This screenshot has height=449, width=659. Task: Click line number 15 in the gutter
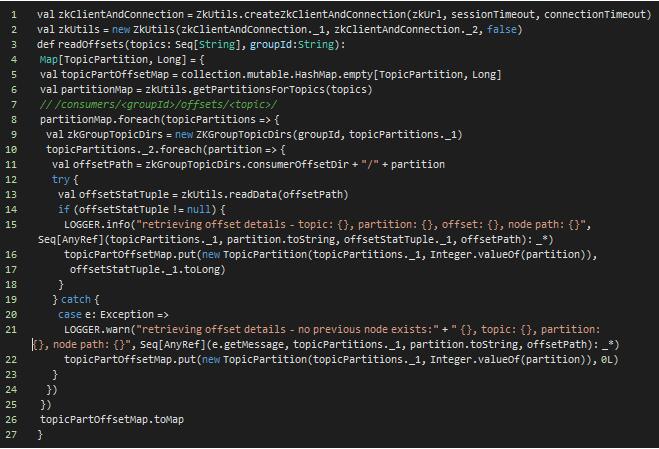[11, 224]
